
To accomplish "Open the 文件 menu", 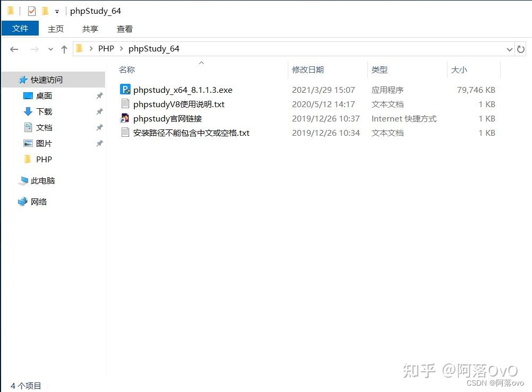I will point(20,29).
